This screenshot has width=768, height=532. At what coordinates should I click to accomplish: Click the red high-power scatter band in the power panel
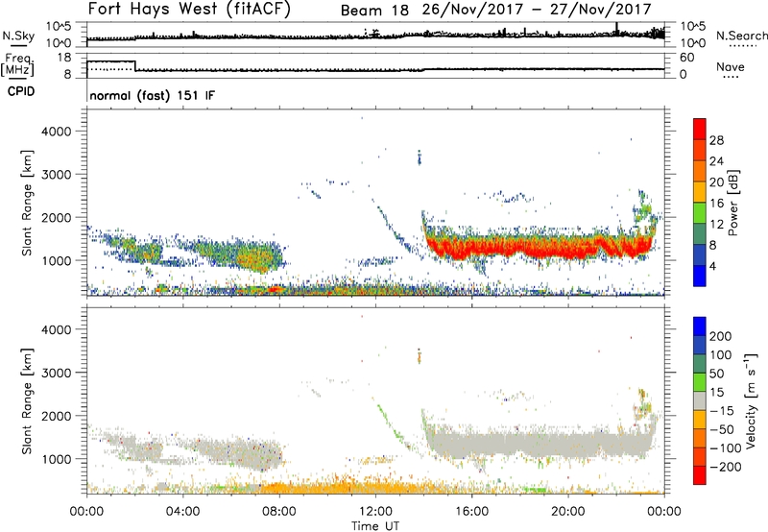[539, 247]
